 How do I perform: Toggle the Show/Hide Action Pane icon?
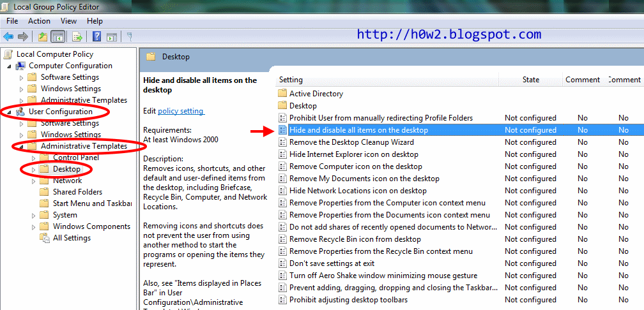[x=112, y=37]
